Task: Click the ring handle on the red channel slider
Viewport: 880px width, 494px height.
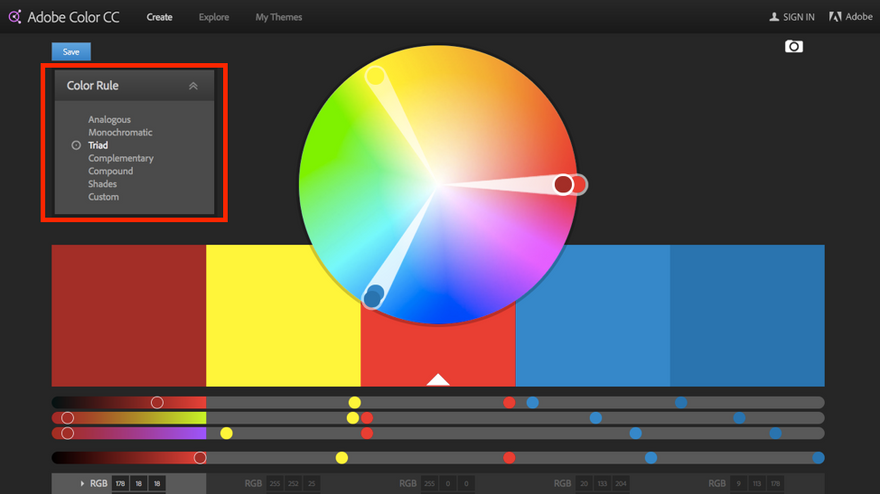Action: tap(157, 402)
